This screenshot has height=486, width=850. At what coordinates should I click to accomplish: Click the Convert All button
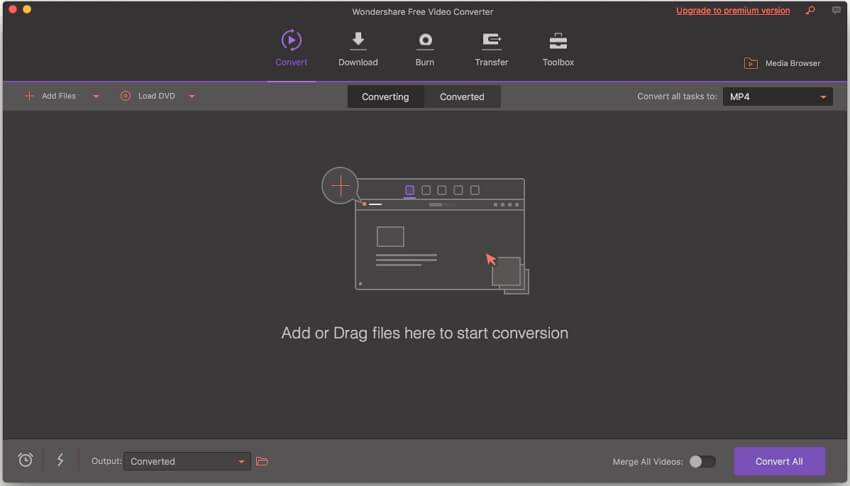coord(779,461)
